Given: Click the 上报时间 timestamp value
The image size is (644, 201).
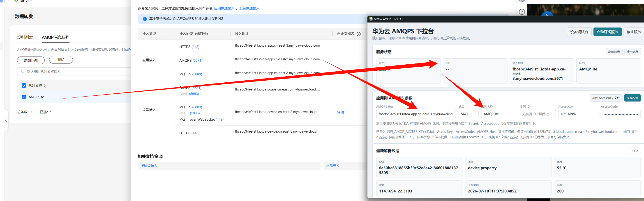Looking at the screenshot, I should tap(492, 191).
